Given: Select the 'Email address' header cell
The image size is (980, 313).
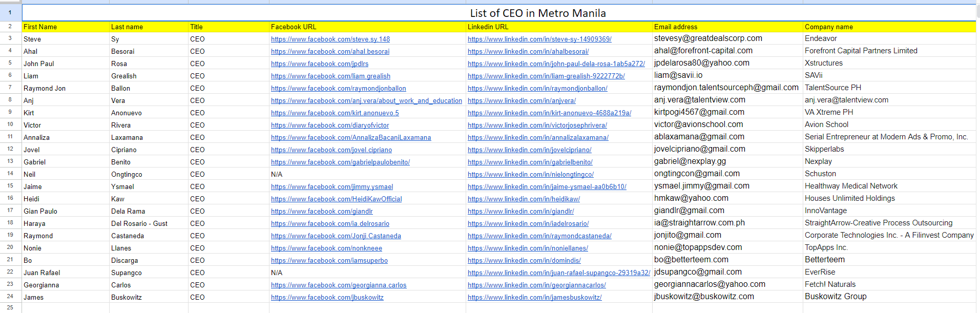Looking at the screenshot, I should pos(727,27).
